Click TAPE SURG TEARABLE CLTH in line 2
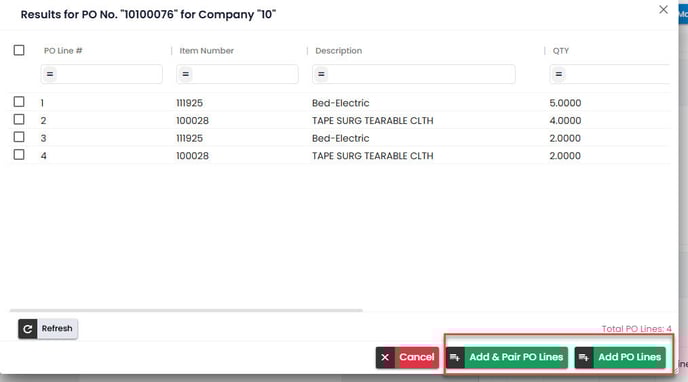 (x=373, y=121)
